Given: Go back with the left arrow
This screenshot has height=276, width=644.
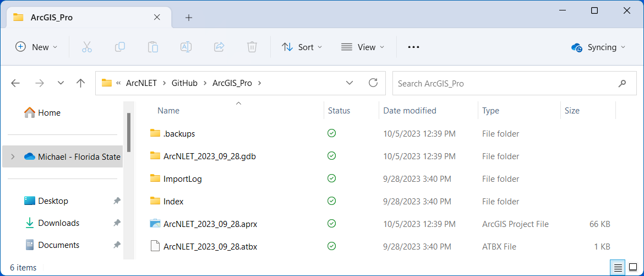Looking at the screenshot, I should (15, 83).
